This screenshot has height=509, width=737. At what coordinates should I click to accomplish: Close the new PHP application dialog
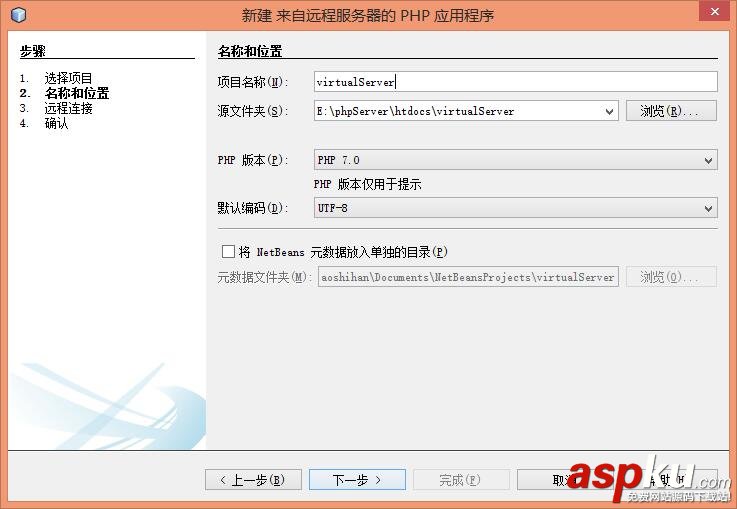[x=714, y=11]
